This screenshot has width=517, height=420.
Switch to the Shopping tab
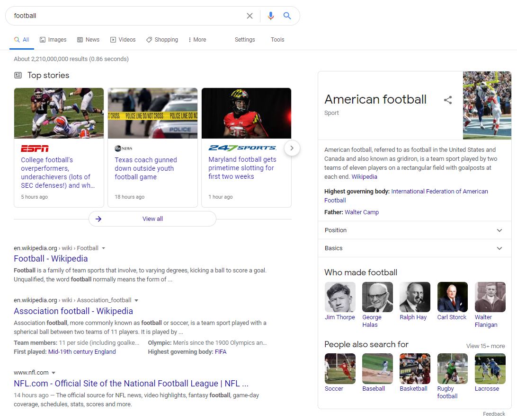pyautogui.click(x=162, y=40)
